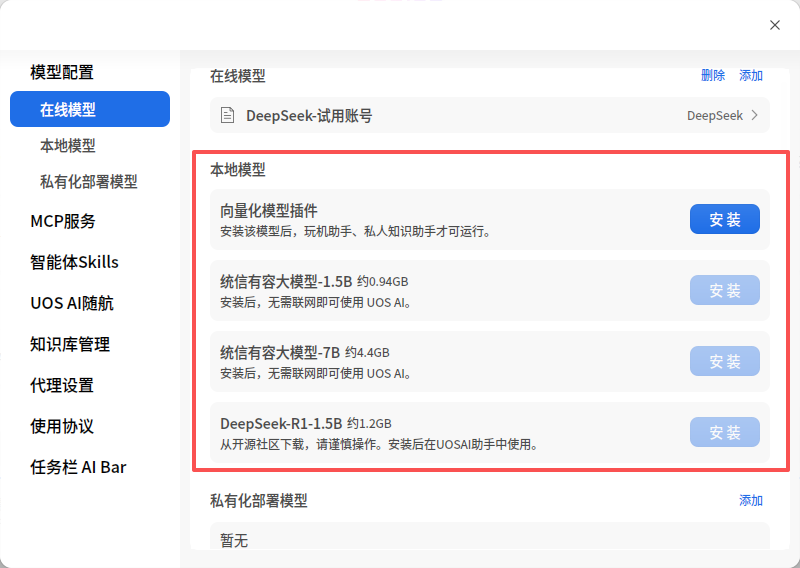Select 本地模型 in the sidebar

[x=68, y=145]
